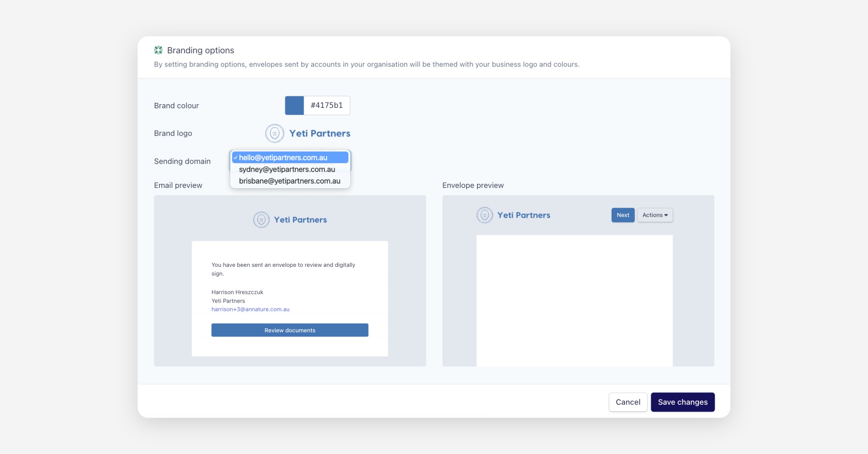Click the Yeti lion emblem in Brand logo
Viewport: 868px width, 454px height.
(x=275, y=133)
